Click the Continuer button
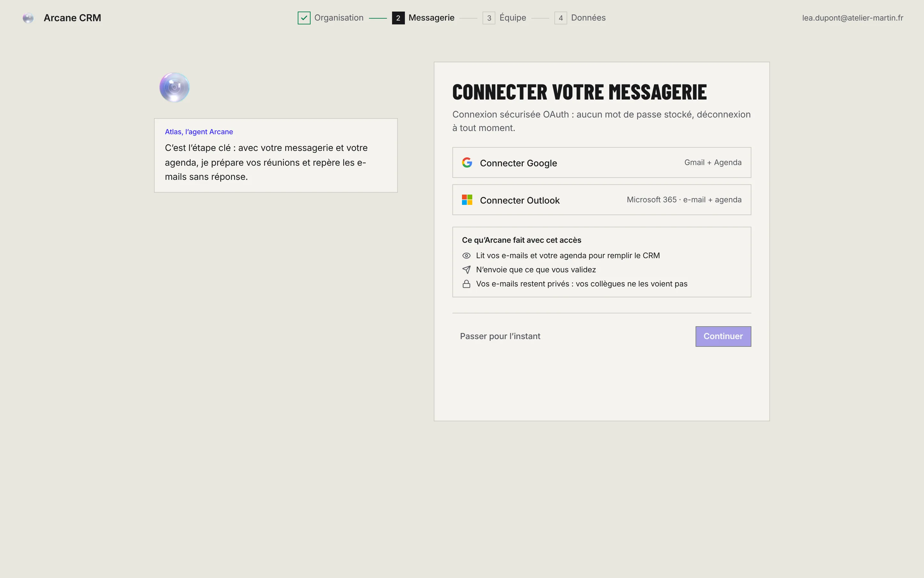This screenshot has height=578, width=924. click(723, 337)
